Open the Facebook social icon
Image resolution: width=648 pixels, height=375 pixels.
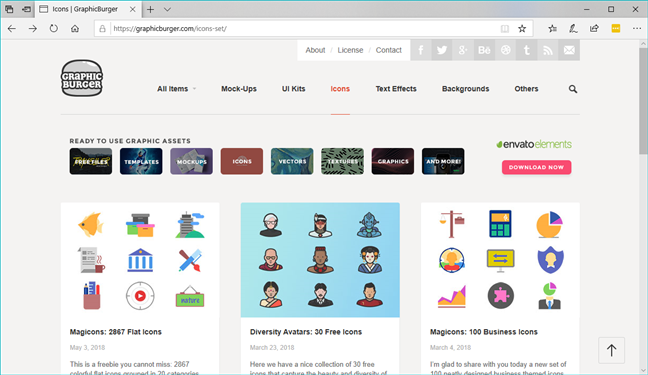point(421,50)
